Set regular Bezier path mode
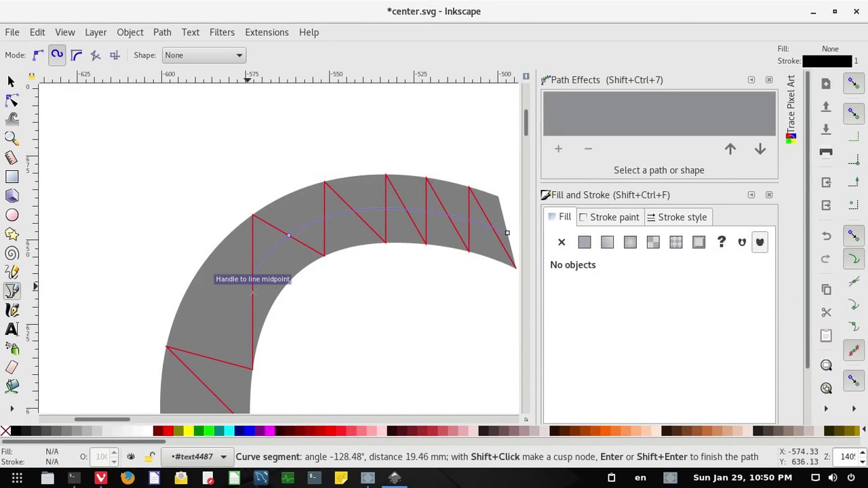 [38, 55]
